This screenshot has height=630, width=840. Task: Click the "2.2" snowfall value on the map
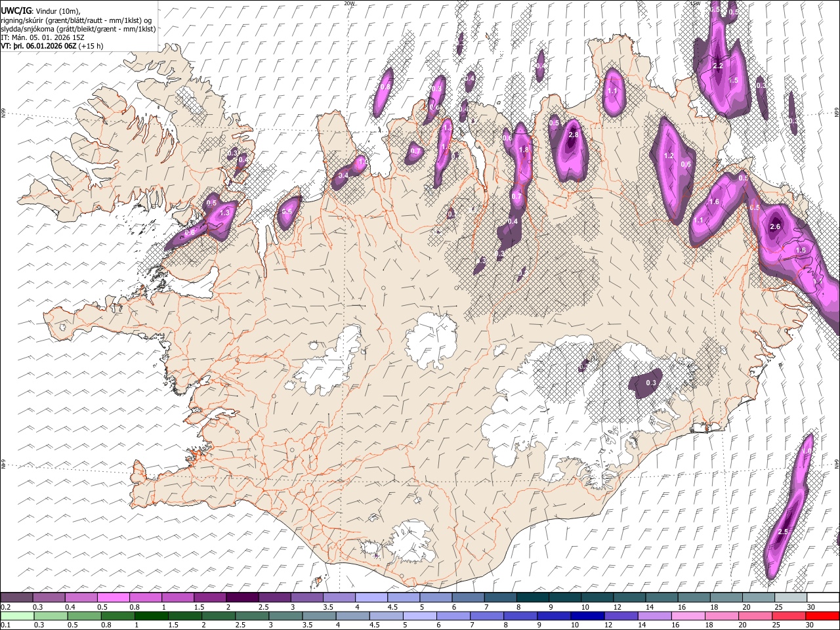coord(718,66)
